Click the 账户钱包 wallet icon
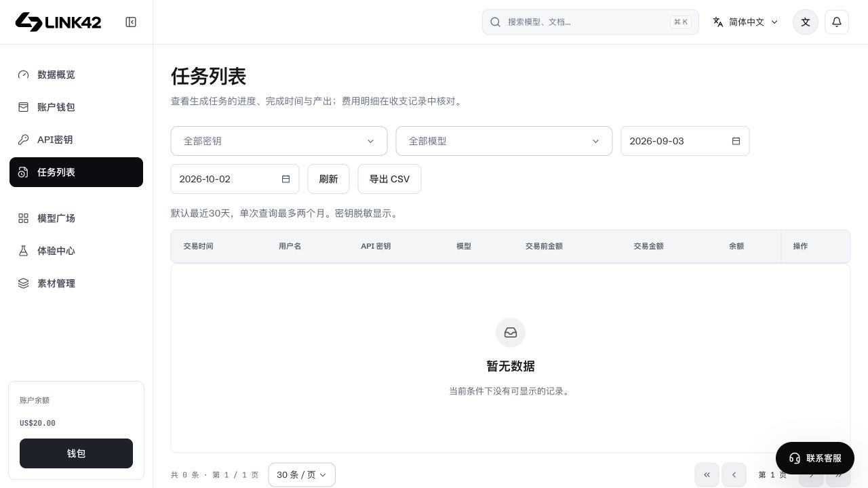This screenshot has height=488, width=868. (x=24, y=107)
